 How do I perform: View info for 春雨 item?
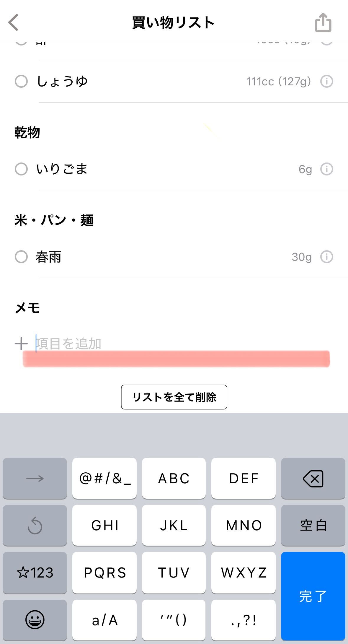[326, 257]
